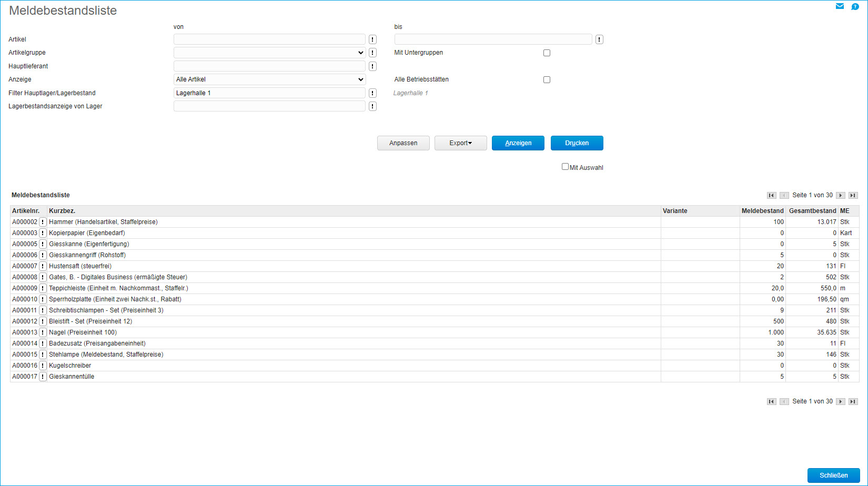The image size is (868, 486).
Task: Open detail icon for article A000003
Action: coord(43,233)
